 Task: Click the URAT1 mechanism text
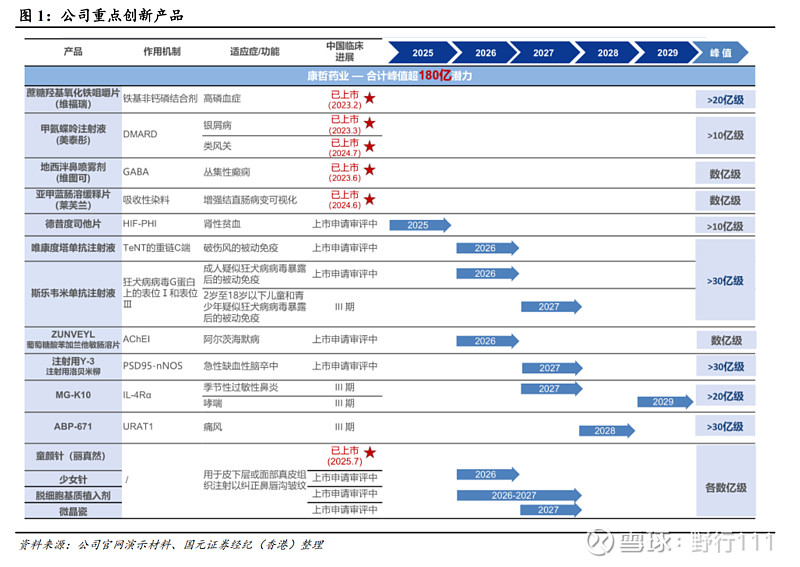click(138, 427)
